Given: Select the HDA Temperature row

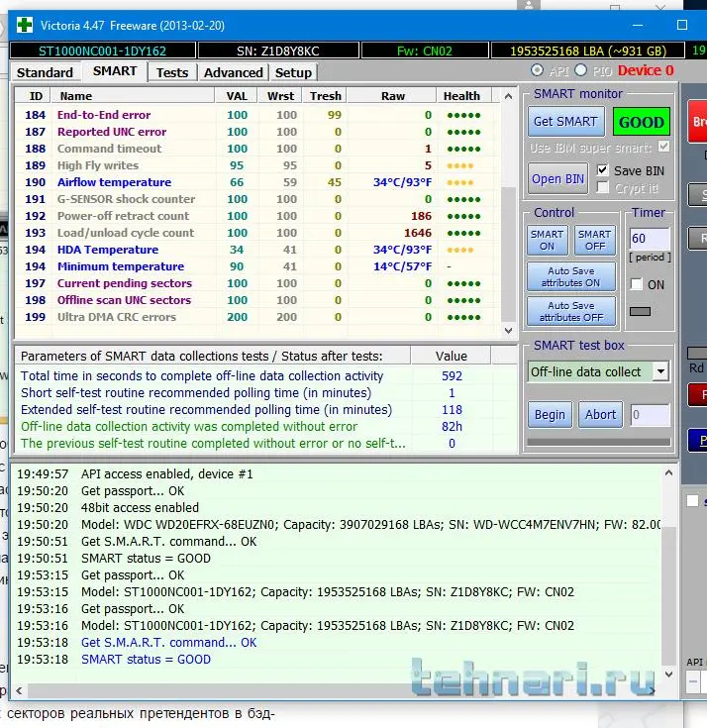Looking at the screenshot, I should pos(257,250).
